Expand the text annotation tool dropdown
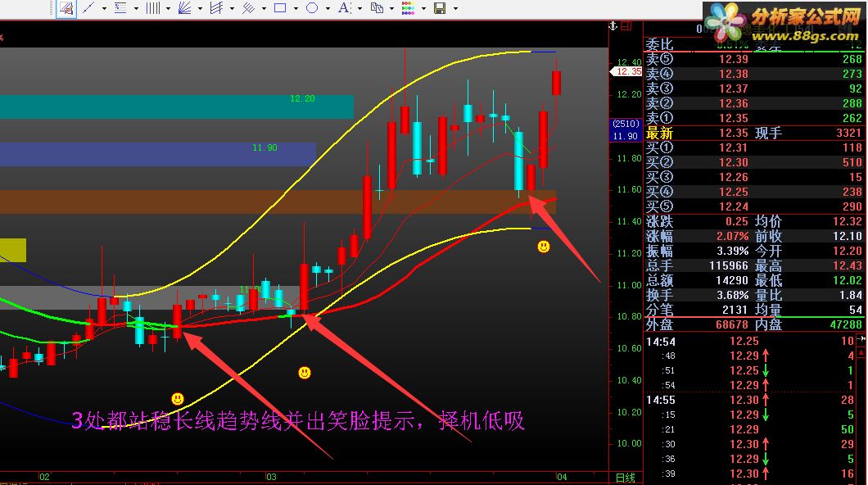The image size is (868, 485). (359, 8)
